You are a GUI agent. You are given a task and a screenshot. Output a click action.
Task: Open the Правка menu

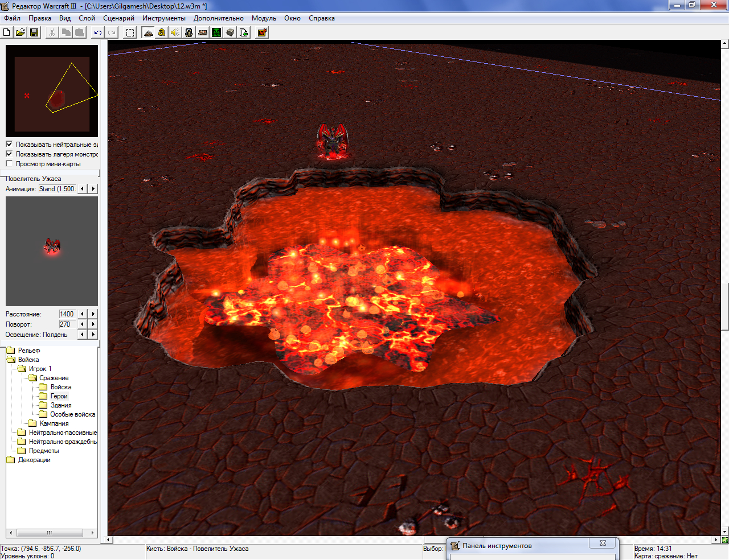click(40, 18)
